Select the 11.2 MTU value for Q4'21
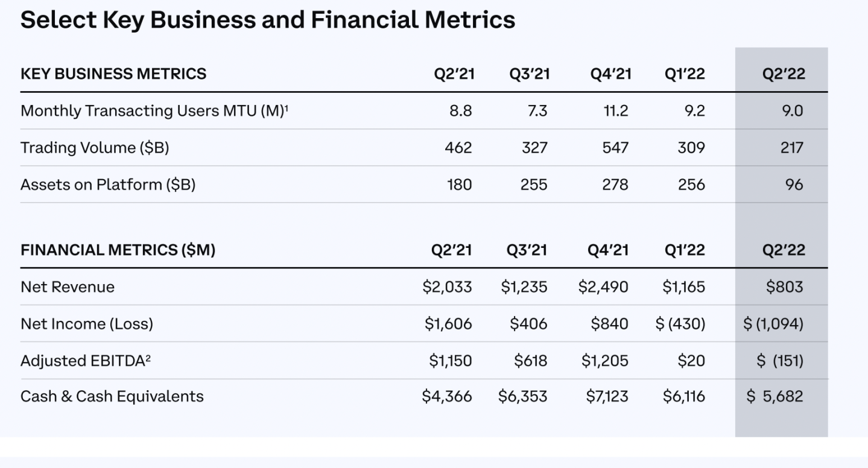This screenshot has width=868, height=468. coord(616,111)
